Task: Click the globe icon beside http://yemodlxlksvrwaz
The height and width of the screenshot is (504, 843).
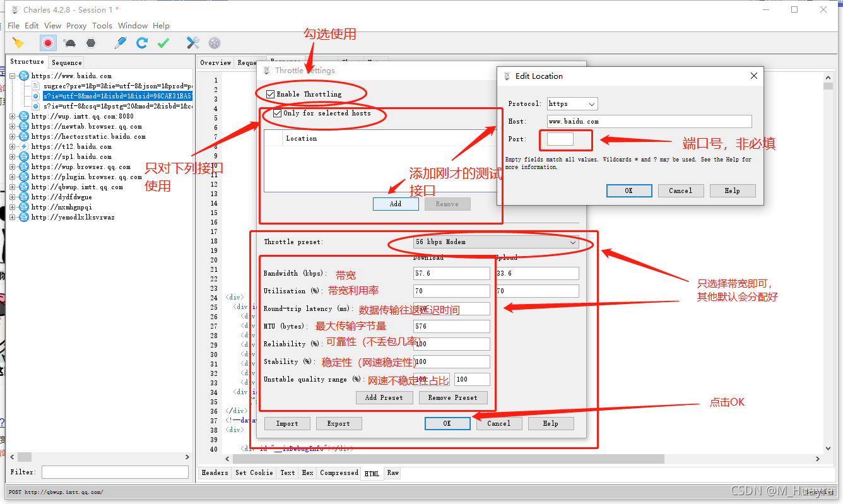Action: (24, 217)
